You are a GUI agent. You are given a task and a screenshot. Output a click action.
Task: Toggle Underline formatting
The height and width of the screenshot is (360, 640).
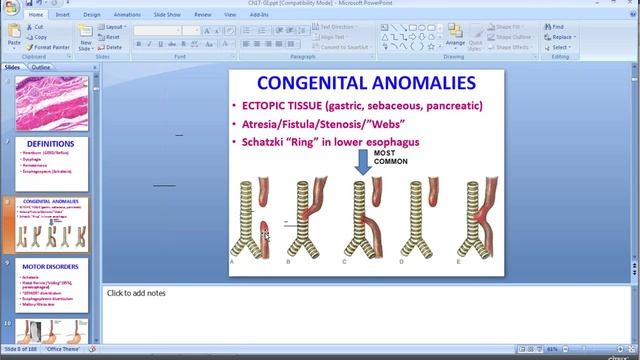click(x=160, y=44)
